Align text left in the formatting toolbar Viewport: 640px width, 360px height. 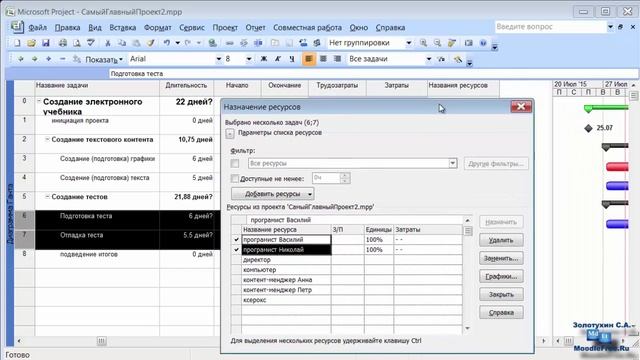click(x=309, y=59)
